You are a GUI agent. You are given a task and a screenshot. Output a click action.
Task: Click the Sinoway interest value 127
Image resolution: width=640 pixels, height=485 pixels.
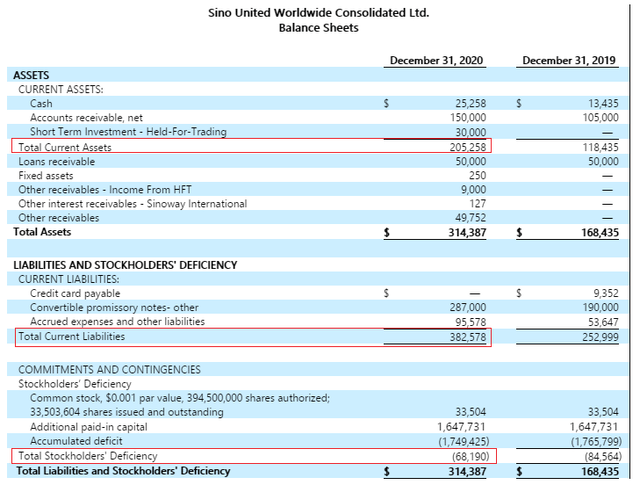[x=478, y=204]
